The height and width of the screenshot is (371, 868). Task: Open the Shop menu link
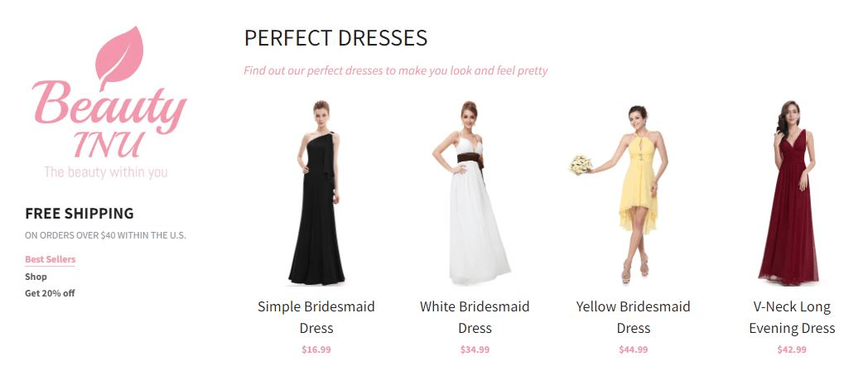point(36,277)
